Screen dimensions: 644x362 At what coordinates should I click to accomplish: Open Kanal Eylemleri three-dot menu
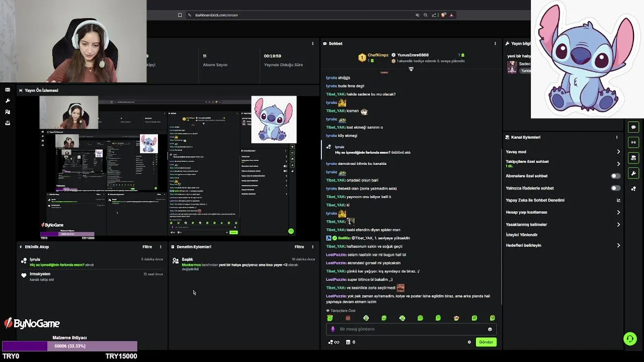[x=617, y=137]
